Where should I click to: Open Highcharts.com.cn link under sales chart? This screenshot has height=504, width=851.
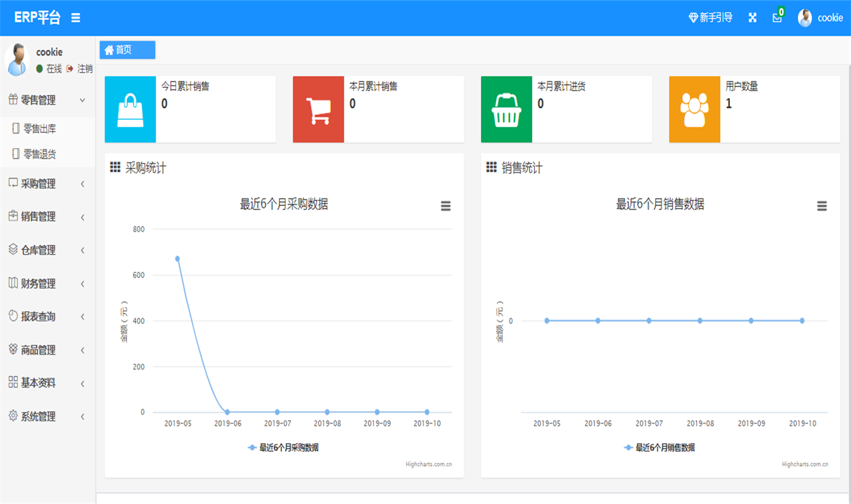point(805,465)
